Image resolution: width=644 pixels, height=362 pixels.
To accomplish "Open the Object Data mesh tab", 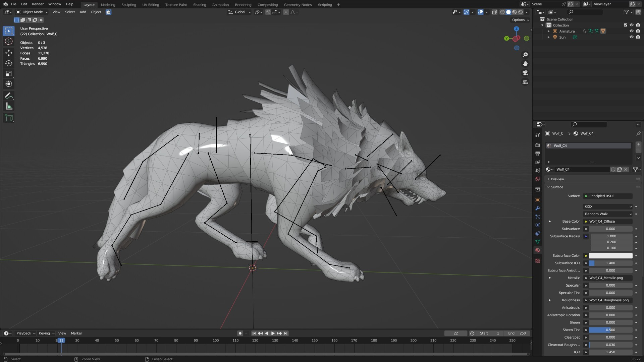I will tap(538, 242).
